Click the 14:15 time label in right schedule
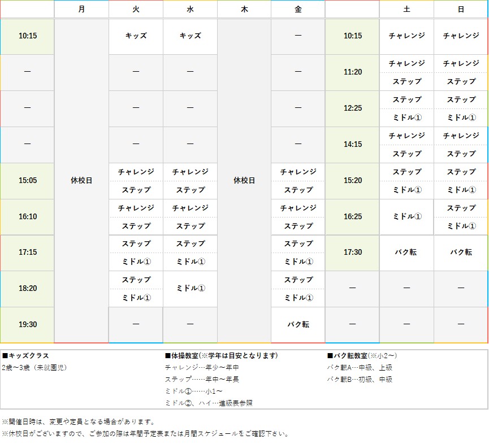 click(x=352, y=145)
